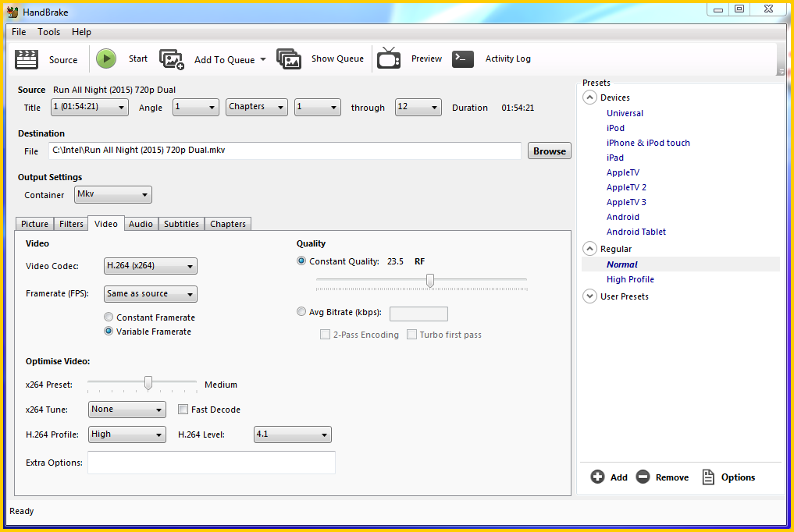Select the Normal preset
794x532 pixels.
pyautogui.click(x=621, y=264)
